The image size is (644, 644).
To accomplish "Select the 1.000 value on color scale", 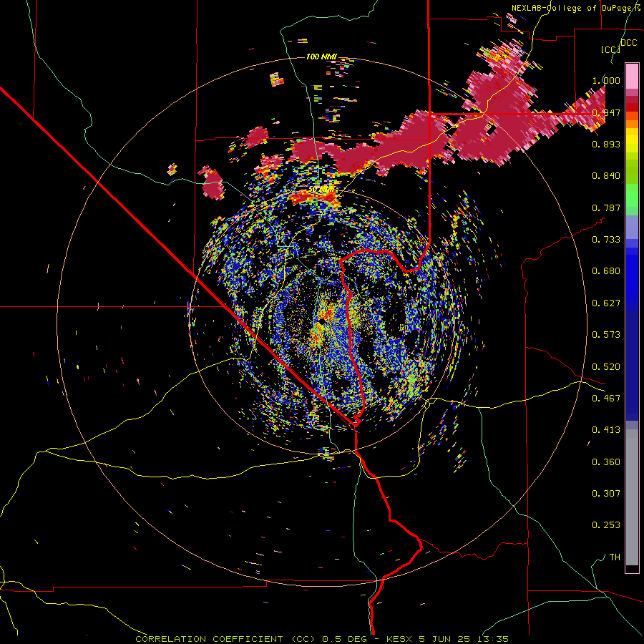I will tap(606, 80).
